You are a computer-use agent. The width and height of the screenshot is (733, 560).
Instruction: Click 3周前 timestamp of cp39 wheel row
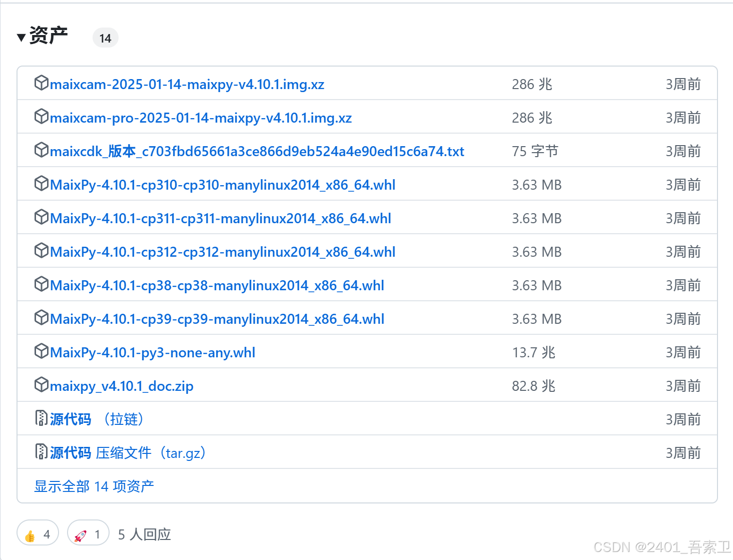[683, 319]
